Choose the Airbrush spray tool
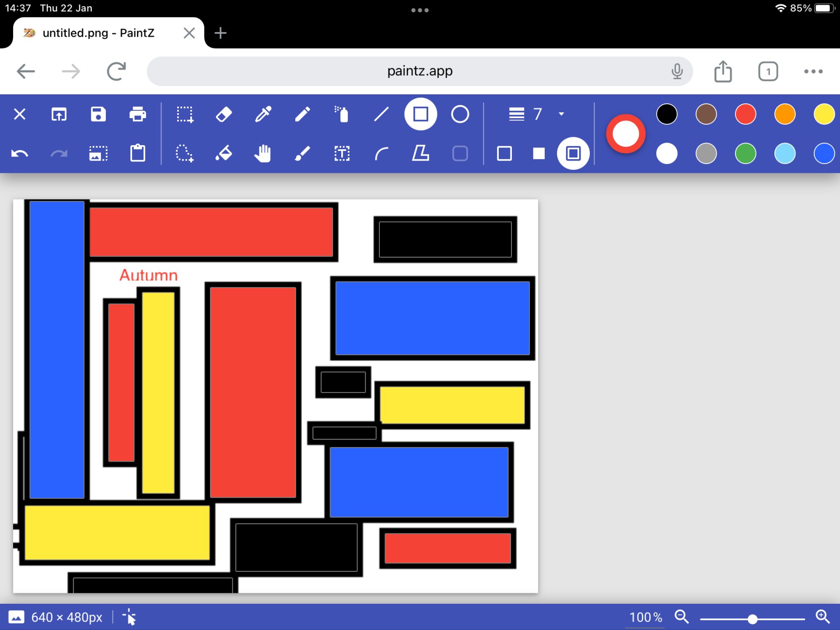Image resolution: width=840 pixels, height=630 pixels. [342, 115]
